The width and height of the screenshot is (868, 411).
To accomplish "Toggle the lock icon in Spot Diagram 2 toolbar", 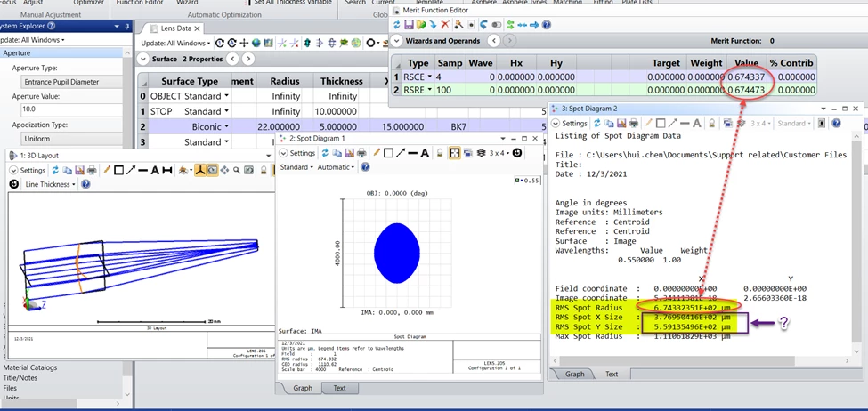I will point(711,124).
